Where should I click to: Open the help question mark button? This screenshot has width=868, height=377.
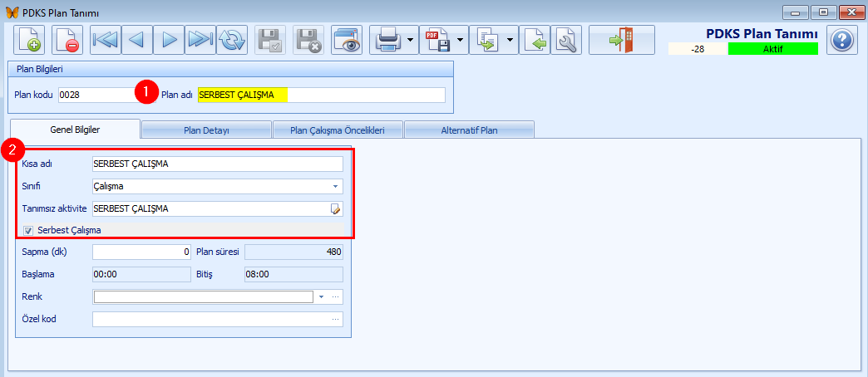[842, 40]
